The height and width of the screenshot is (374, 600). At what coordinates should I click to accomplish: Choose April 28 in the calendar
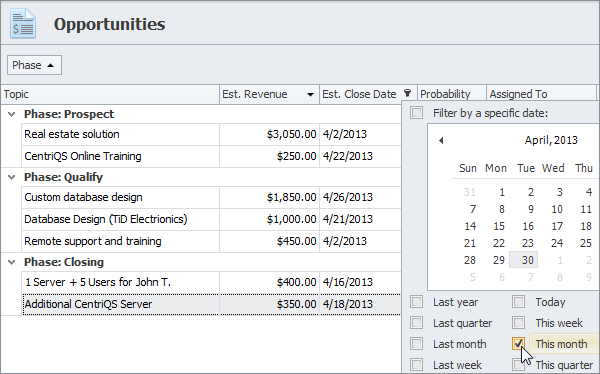point(470,260)
